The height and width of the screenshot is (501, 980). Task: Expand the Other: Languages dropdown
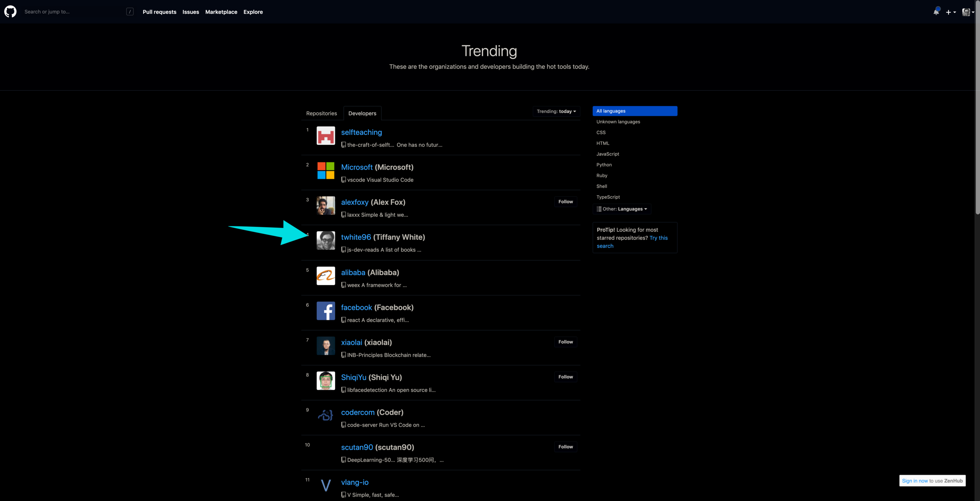(622, 209)
